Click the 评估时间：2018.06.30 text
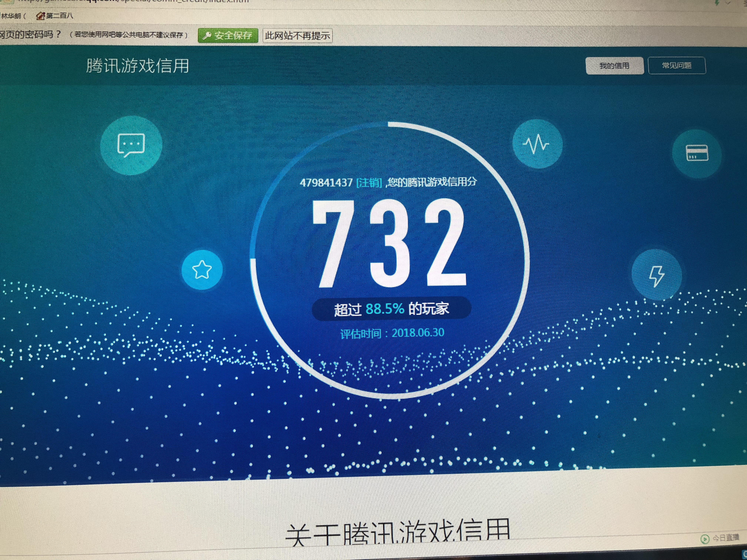 tap(392, 333)
